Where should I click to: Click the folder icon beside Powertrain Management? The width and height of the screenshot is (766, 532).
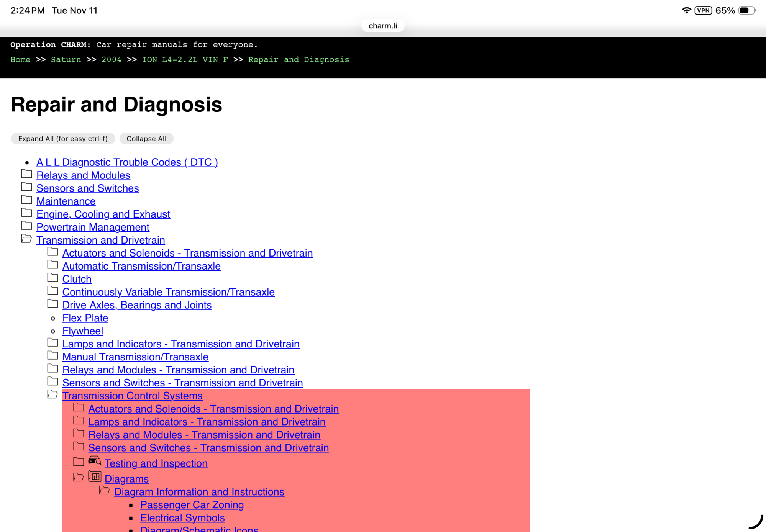26,226
